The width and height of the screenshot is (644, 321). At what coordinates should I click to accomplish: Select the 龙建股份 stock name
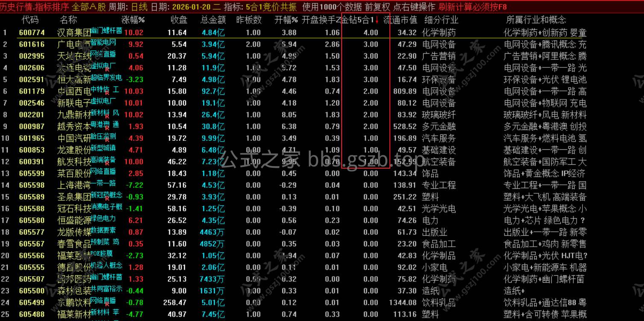[x=74, y=150]
